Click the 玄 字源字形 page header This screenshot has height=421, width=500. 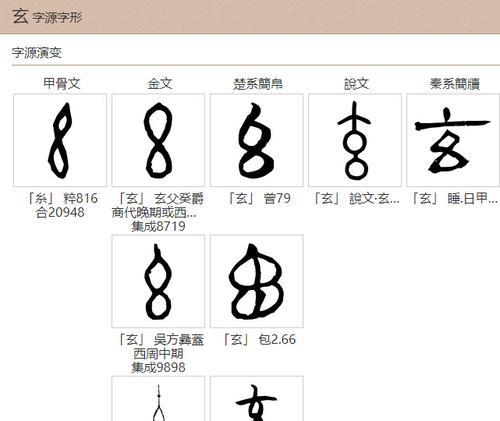tap(47, 17)
